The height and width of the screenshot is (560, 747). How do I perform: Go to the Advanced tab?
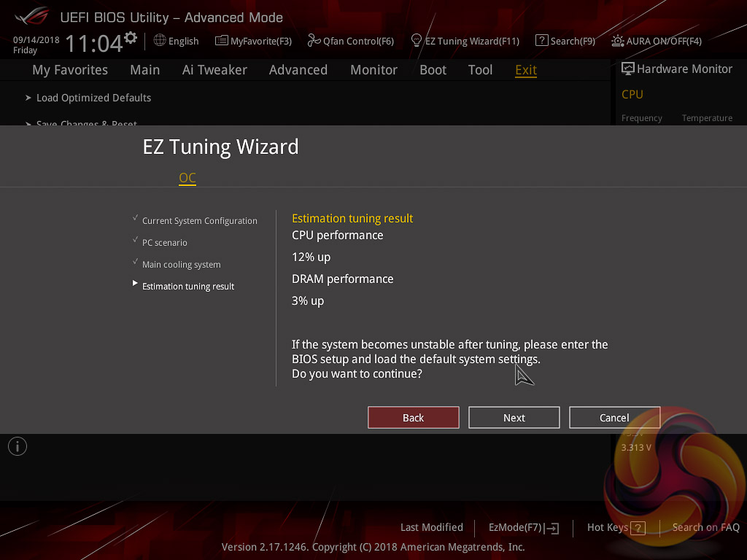298,70
